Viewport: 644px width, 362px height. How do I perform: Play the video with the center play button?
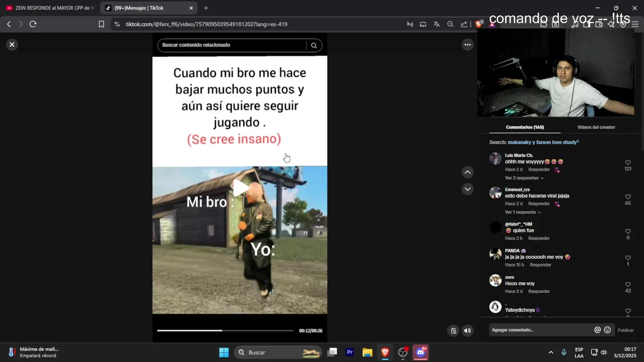pos(240,188)
